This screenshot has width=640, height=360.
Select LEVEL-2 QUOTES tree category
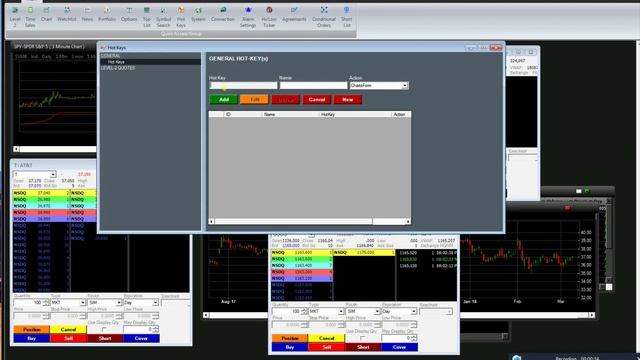coord(118,68)
